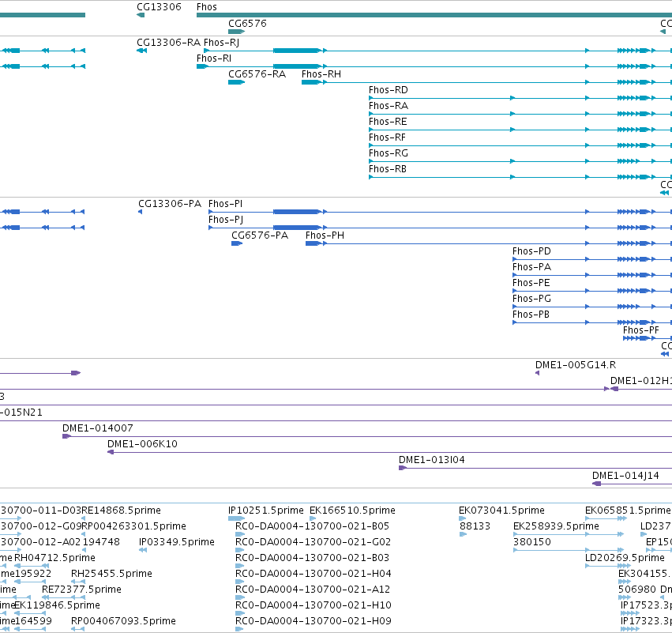Click the Fhos-RE transcript label

[388, 122]
